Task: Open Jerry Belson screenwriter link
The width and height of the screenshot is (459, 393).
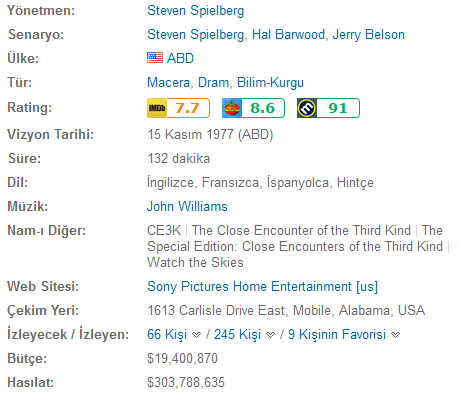Action: [x=369, y=34]
